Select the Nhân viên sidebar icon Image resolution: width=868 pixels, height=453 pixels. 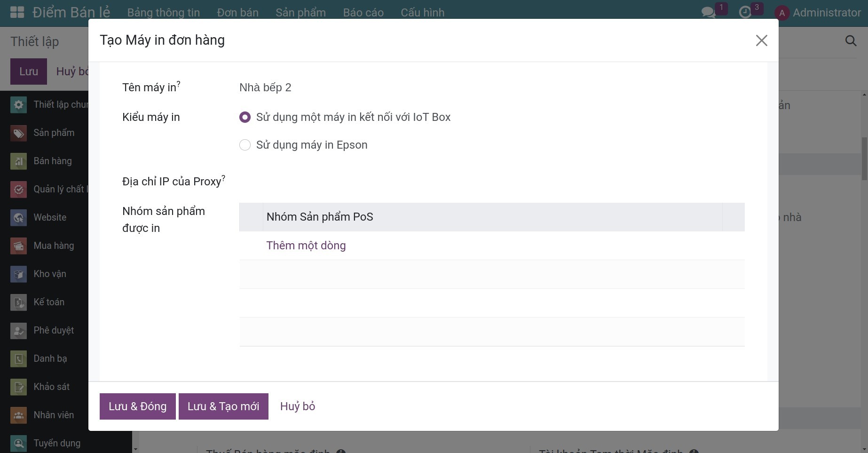[18, 415]
